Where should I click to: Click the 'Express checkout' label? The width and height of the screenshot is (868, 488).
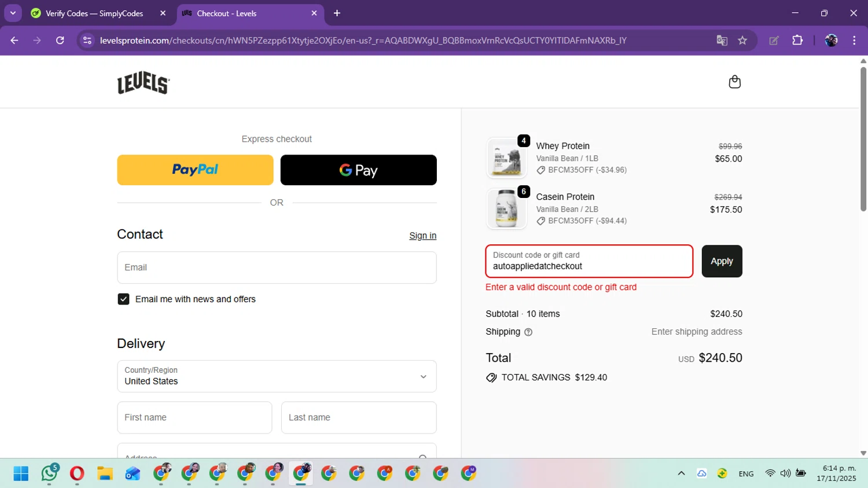point(277,139)
